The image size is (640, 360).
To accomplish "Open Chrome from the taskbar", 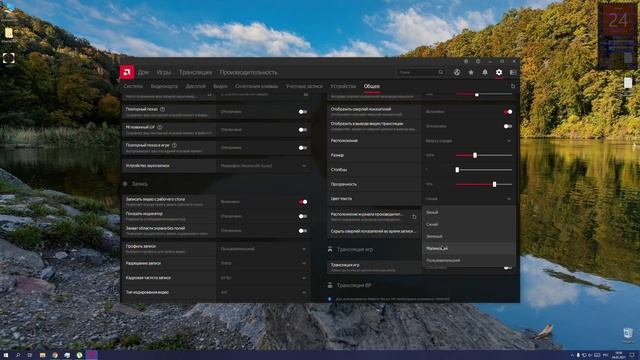I will tap(55, 355).
